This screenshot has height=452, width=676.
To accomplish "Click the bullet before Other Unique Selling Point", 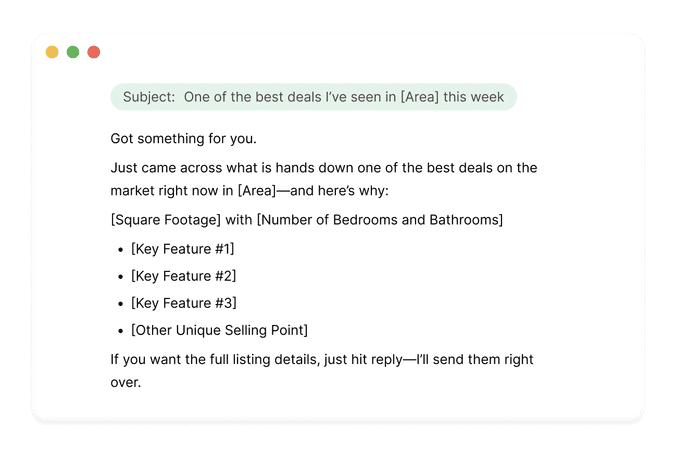I will pyautogui.click(x=119, y=330).
